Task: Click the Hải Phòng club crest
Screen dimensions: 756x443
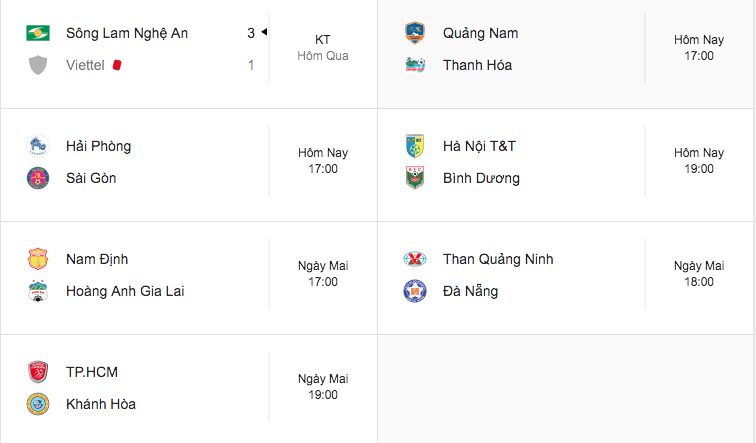Action: 38,146
